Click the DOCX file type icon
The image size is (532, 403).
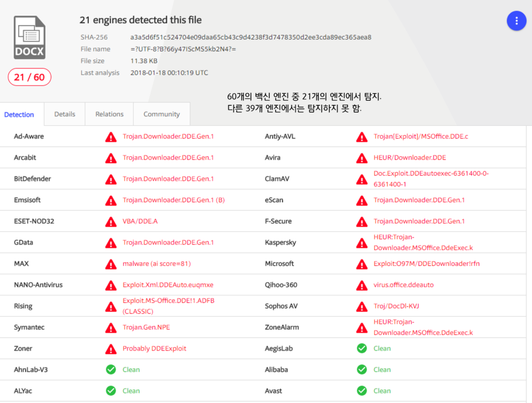29,37
